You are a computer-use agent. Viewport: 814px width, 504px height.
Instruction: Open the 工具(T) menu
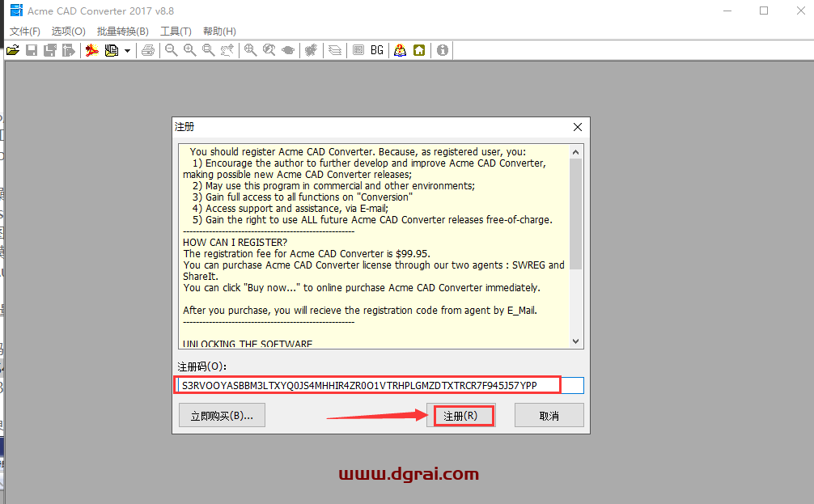pyautogui.click(x=176, y=31)
